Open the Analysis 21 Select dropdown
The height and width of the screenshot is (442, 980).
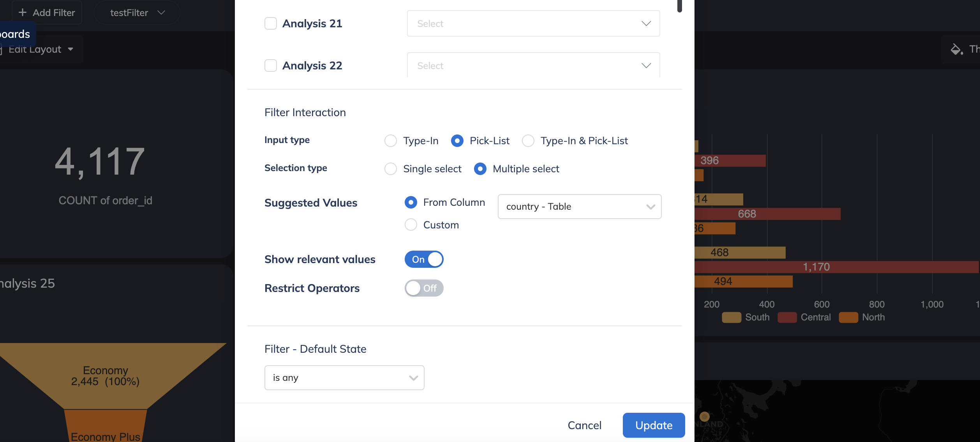(533, 23)
